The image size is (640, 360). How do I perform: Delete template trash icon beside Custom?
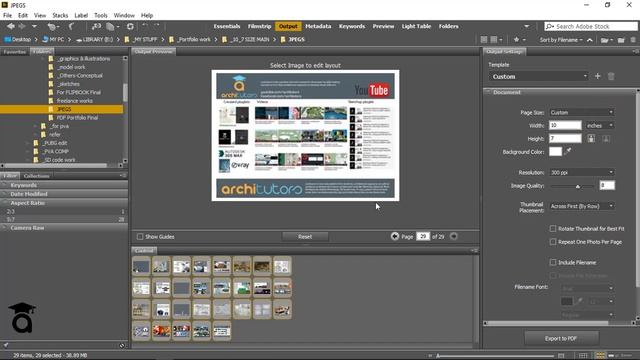611,76
